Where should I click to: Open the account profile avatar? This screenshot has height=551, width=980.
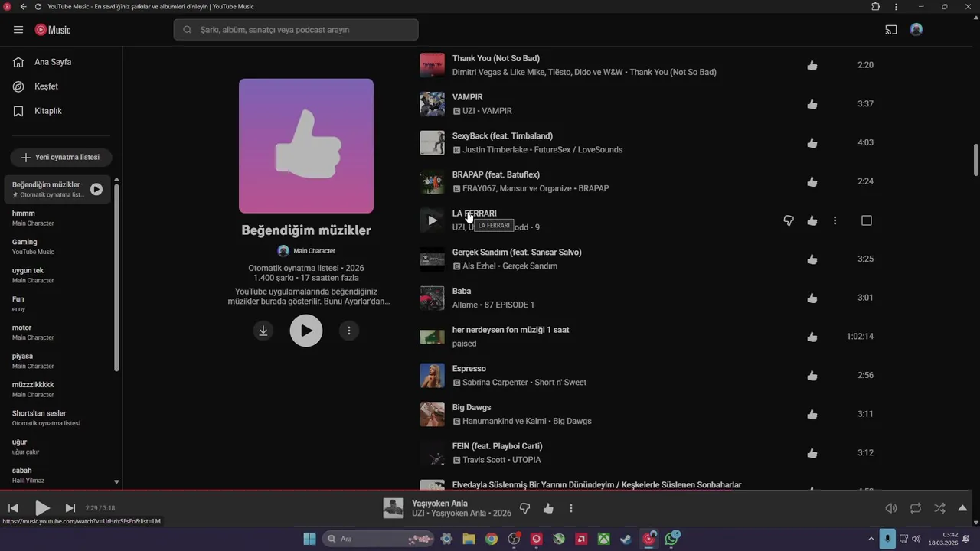[916, 30]
